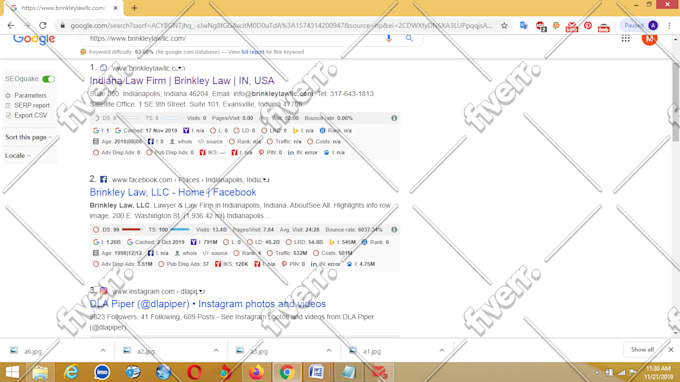Viewport: 680px width, 382px height.
Task: Select the brinkleylawllc.com browser tab
Action: (63, 8)
